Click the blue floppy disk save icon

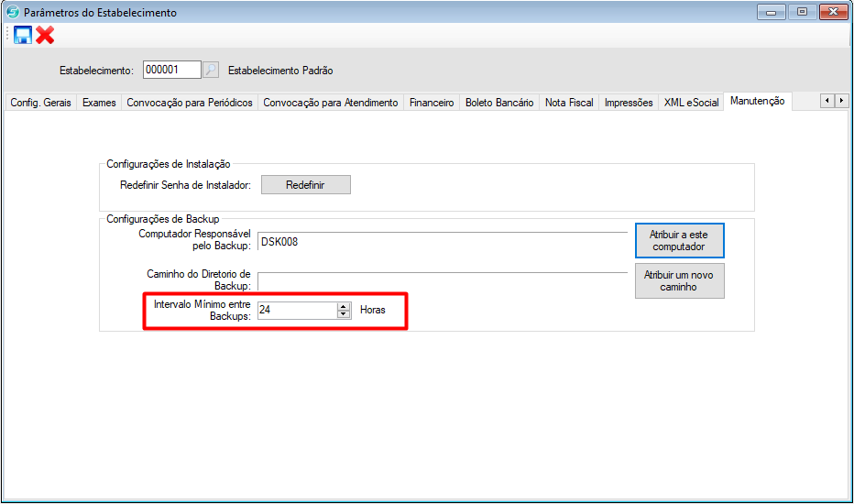click(23, 35)
